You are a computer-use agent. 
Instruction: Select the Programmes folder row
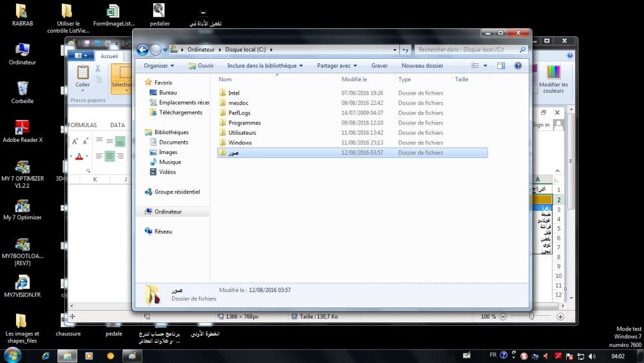coord(352,123)
